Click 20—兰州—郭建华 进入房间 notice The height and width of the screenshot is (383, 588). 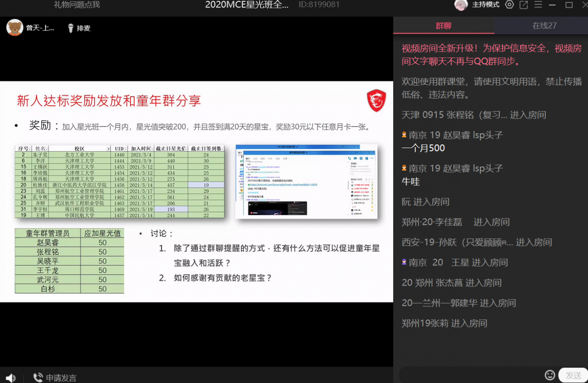pyautogui.click(x=459, y=303)
